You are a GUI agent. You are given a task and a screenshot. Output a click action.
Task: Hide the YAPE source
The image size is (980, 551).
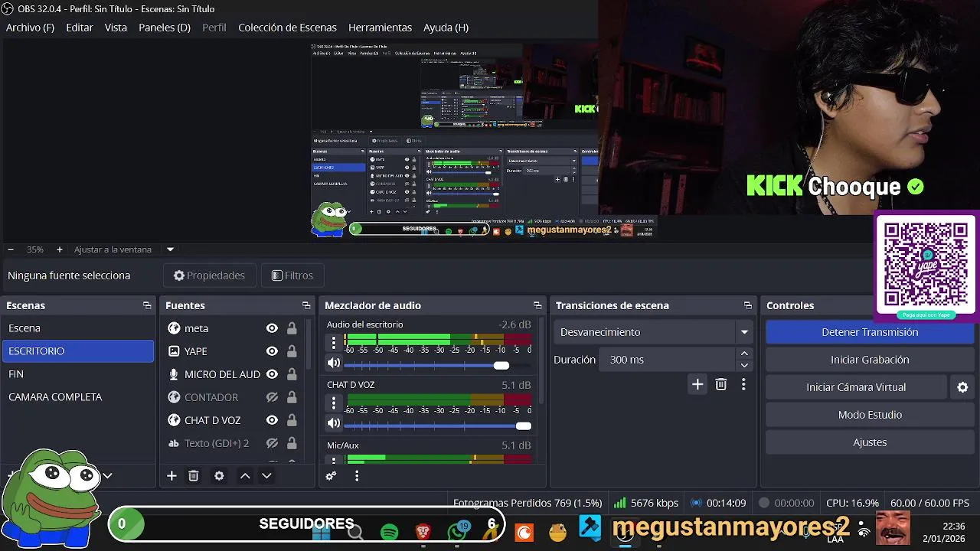[272, 351]
